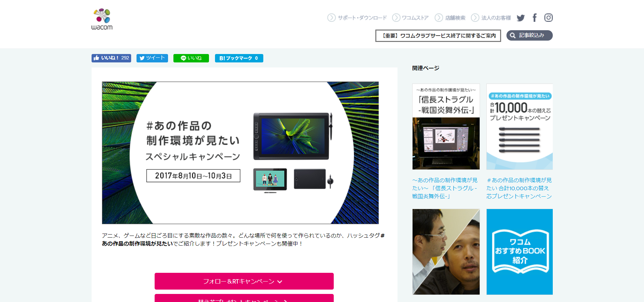The width and height of the screenshot is (644, 302).
Task: Click the magnifier icon in 記事絞込み
Action: point(513,36)
